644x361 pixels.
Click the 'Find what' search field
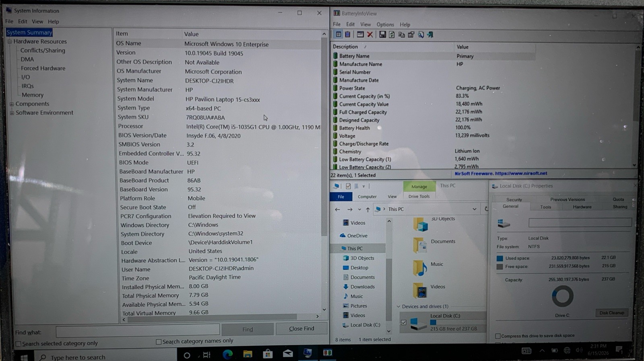coord(138,331)
